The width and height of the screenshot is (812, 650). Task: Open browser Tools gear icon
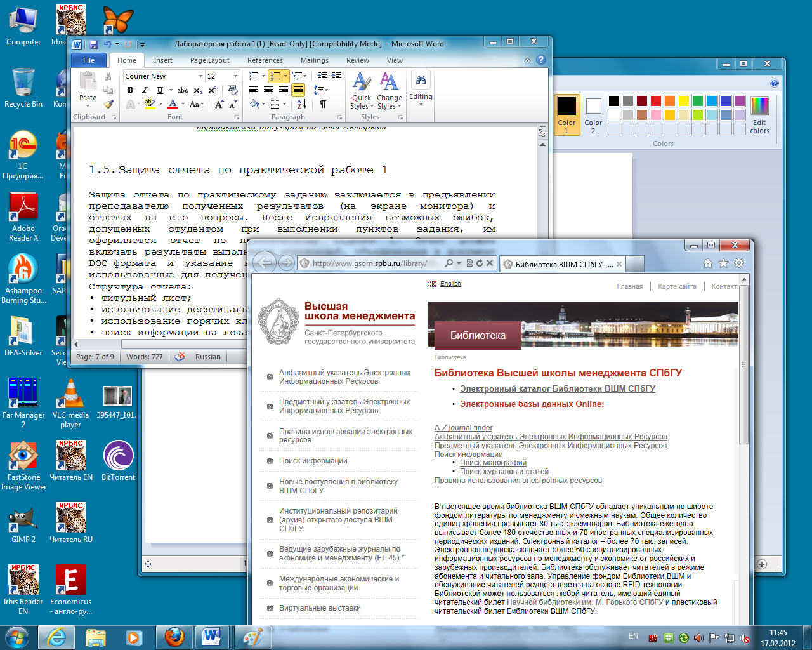[739, 263]
